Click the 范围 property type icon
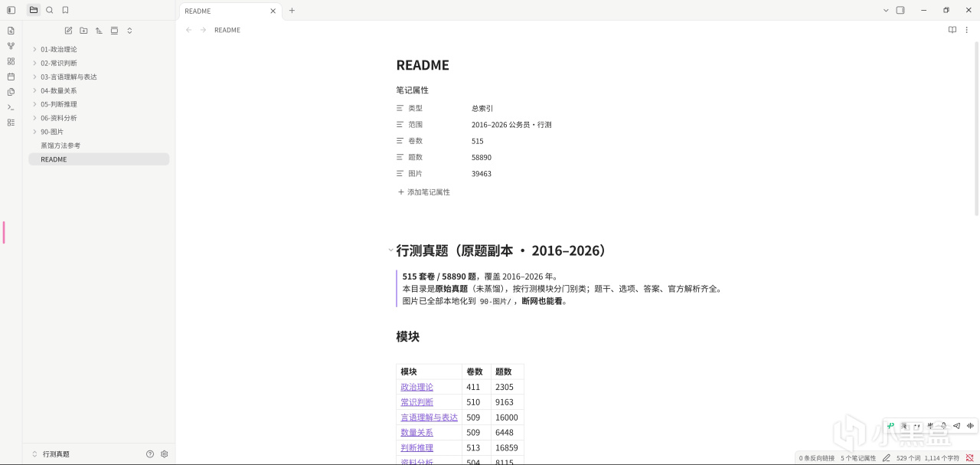The image size is (980, 465). coord(400,124)
